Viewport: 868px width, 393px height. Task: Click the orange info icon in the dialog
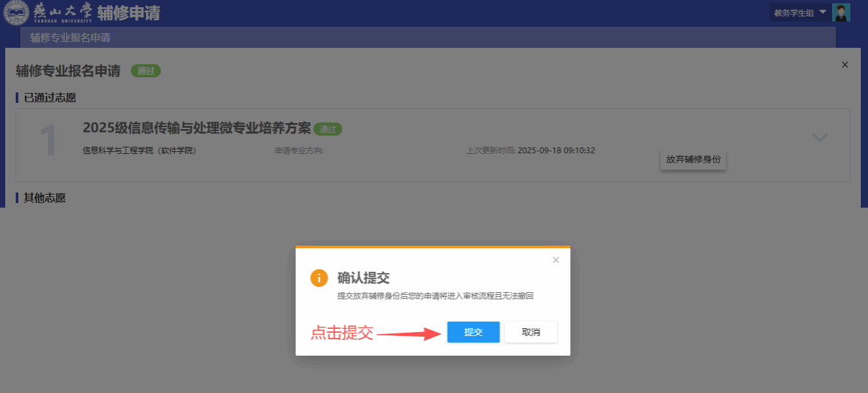click(319, 278)
